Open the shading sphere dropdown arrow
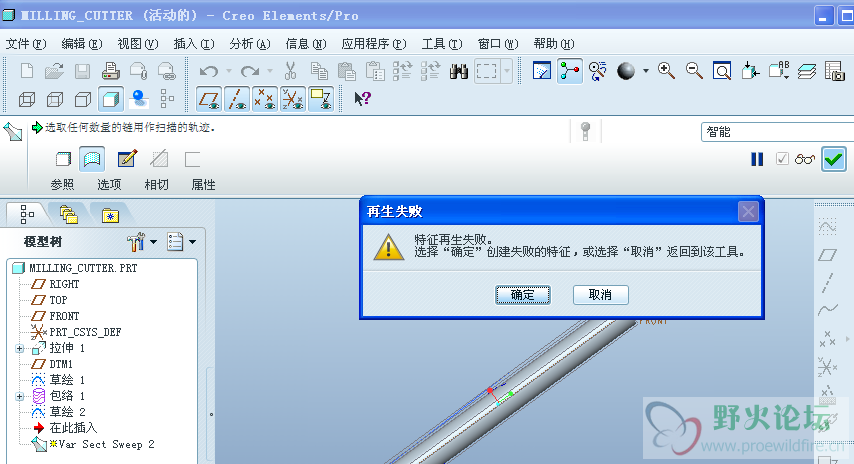The height and width of the screenshot is (464, 854). pos(646,71)
